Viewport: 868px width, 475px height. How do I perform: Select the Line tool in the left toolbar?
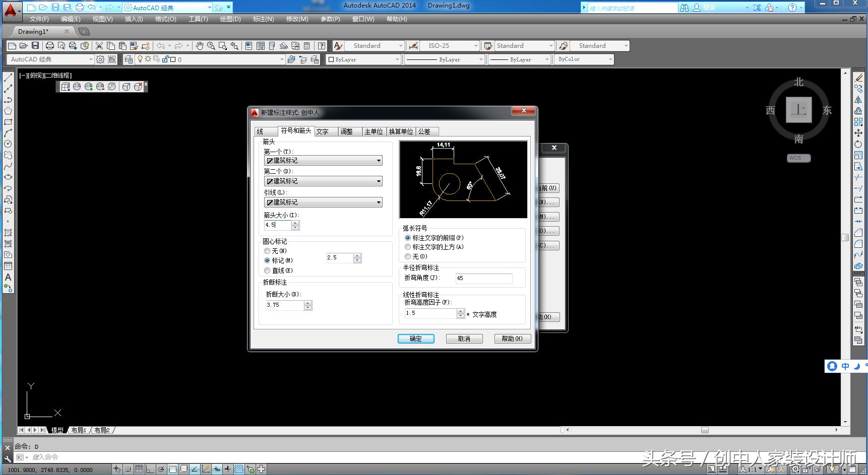coord(8,78)
